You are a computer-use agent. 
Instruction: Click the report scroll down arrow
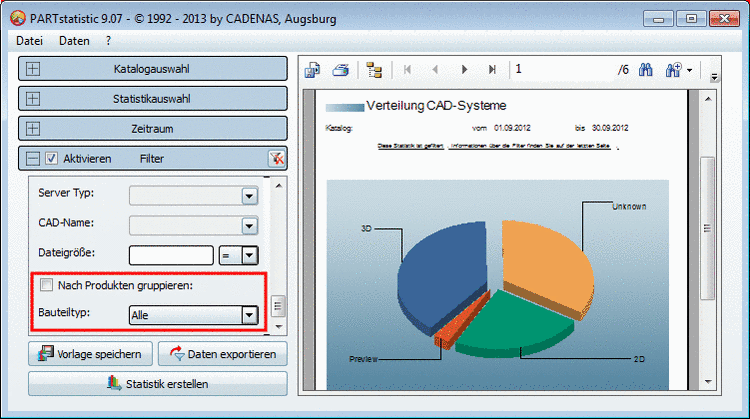point(708,382)
